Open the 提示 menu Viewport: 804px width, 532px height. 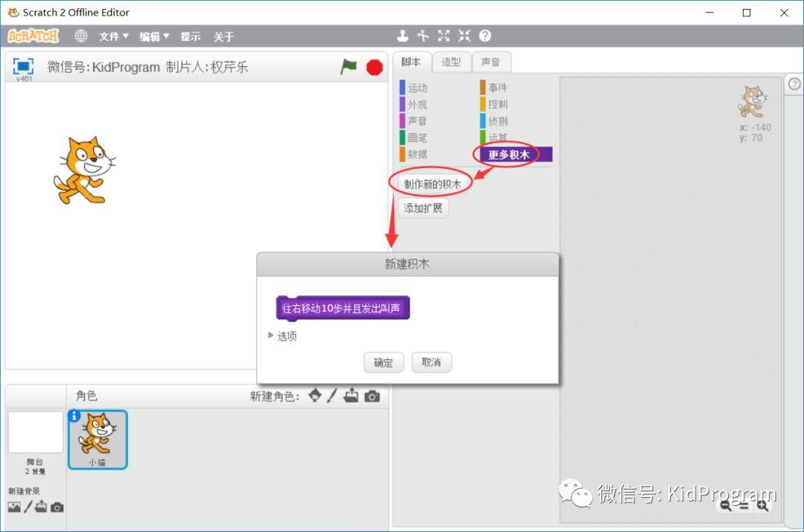[191, 36]
